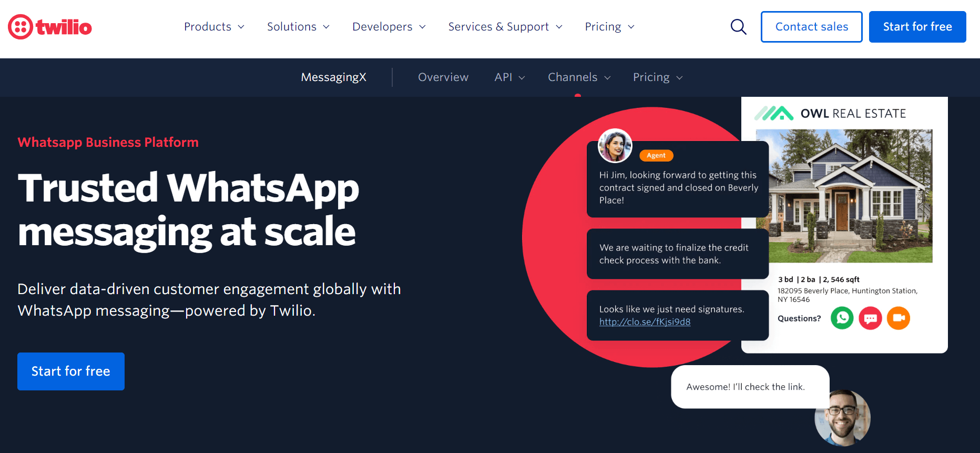Click the Twilio logo

(x=50, y=27)
